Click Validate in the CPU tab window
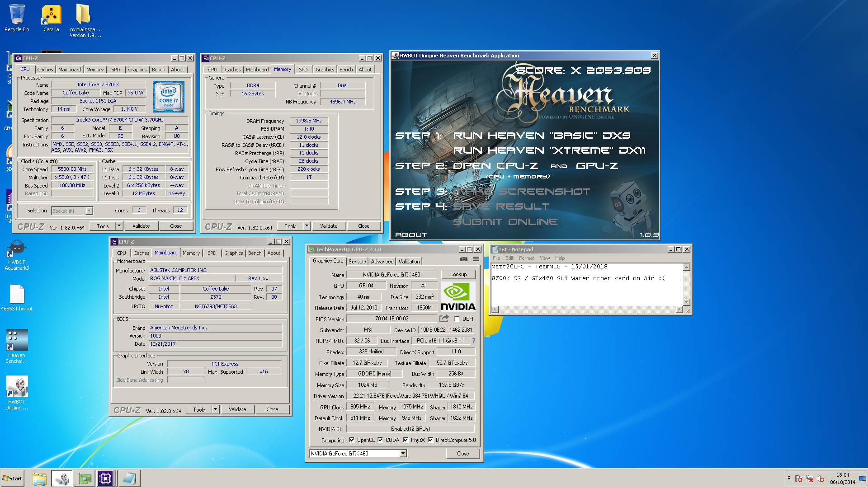 pyautogui.click(x=141, y=226)
